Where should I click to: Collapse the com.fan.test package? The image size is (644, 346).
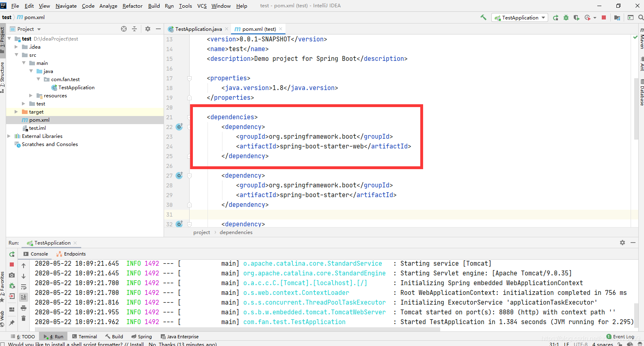coord(39,79)
